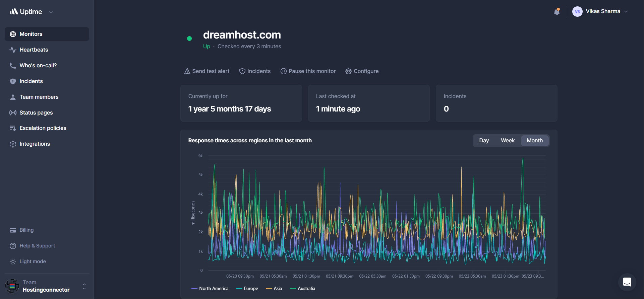Viewport: 644px width, 299px height.
Task: Toggle Australia series in chart legend
Action: coord(303,289)
